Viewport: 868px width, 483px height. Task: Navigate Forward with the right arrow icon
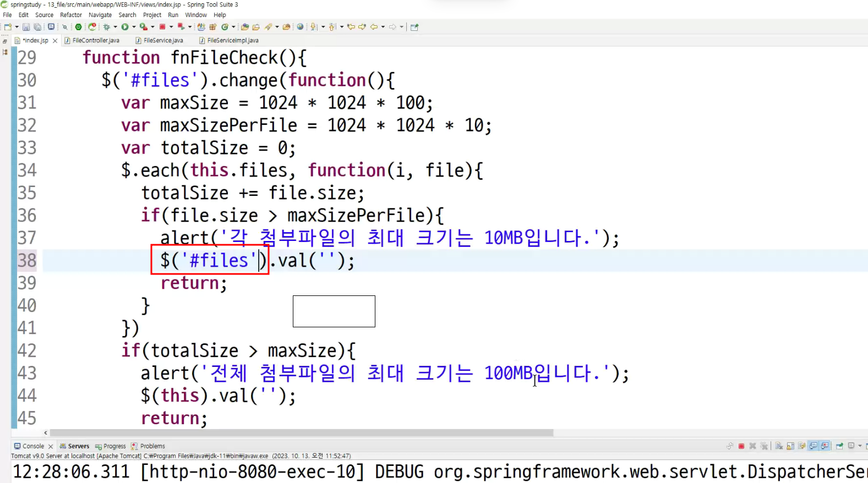[x=392, y=26]
